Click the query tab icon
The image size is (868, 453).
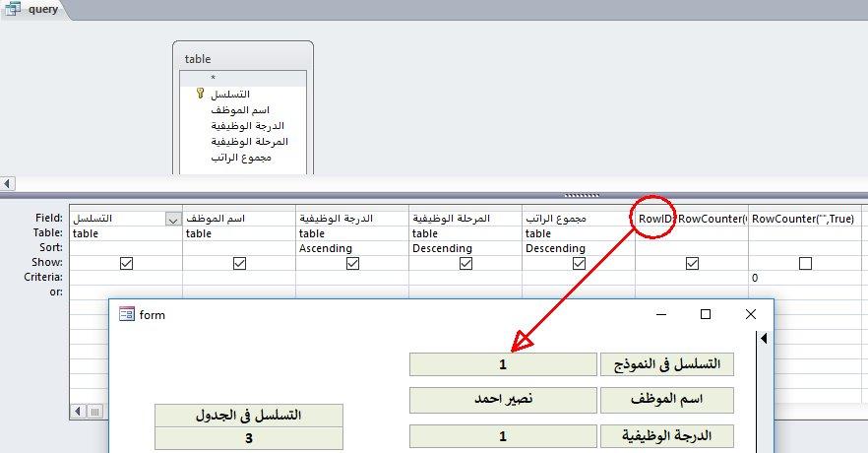(x=12, y=9)
